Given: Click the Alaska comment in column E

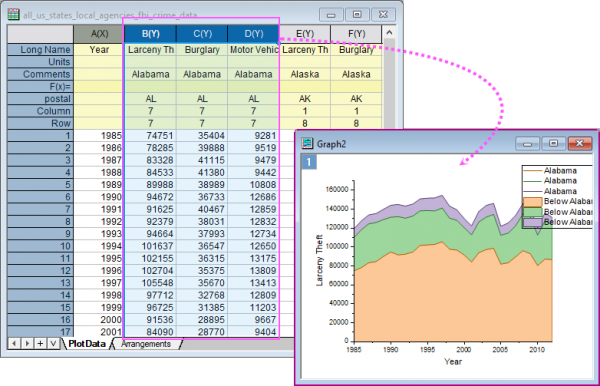Looking at the screenshot, I should (305, 74).
